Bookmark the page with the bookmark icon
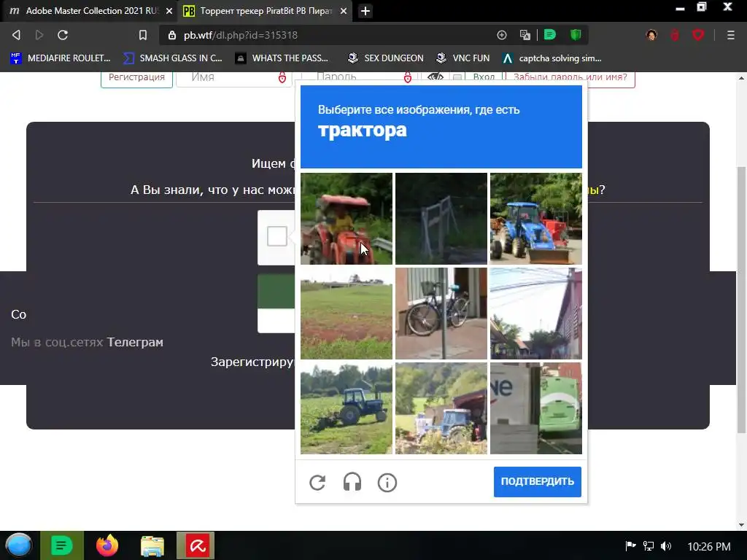 pyautogui.click(x=143, y=35)
